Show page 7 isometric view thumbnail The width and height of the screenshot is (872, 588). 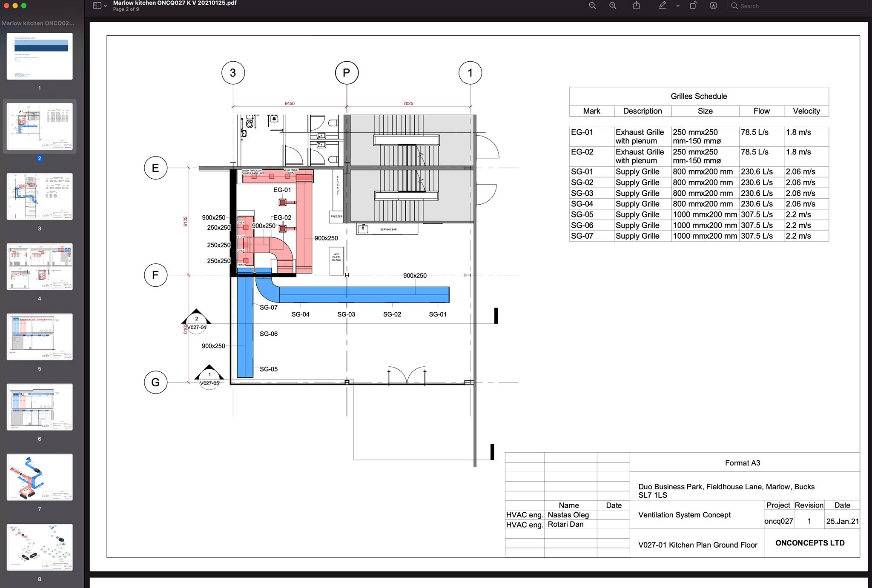[40, 477]
